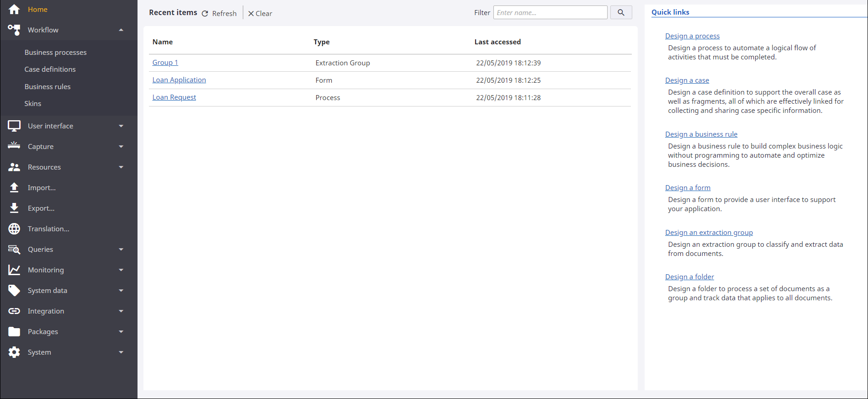868x399 pixels.
Task: Click the System gear icon
Action: point(14,352)
